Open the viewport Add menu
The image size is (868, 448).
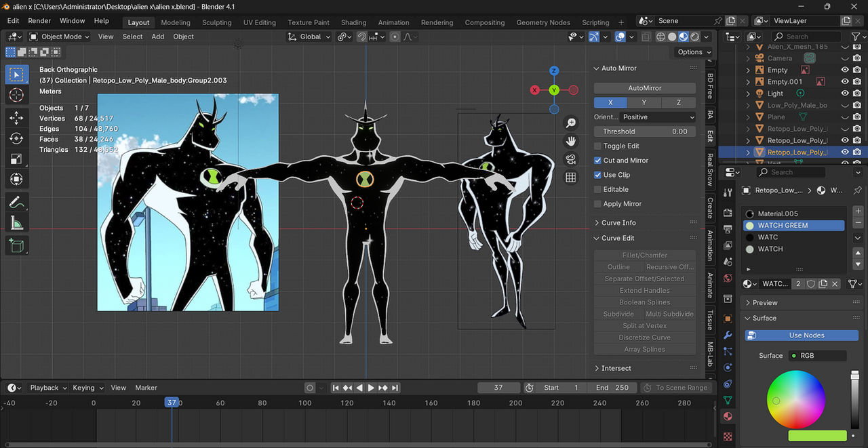158,37
